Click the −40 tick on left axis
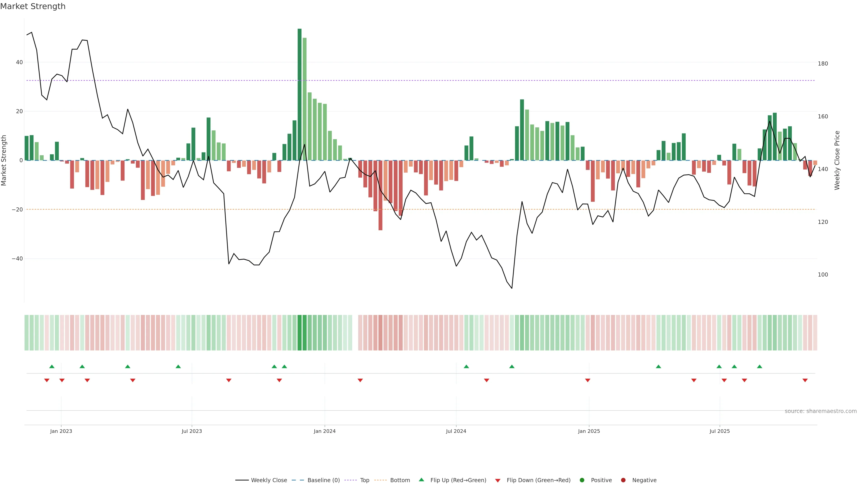The width and height of the screenshot is (868, 488). [17, 259]
